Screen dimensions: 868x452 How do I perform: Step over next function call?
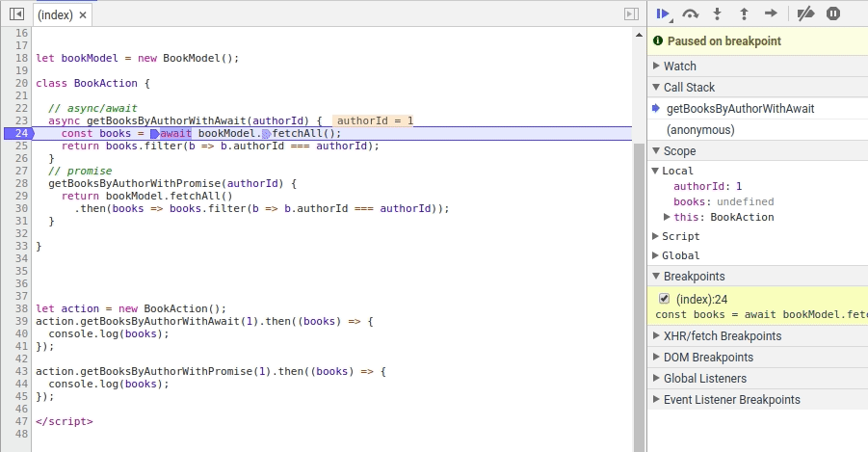[690, 13]
